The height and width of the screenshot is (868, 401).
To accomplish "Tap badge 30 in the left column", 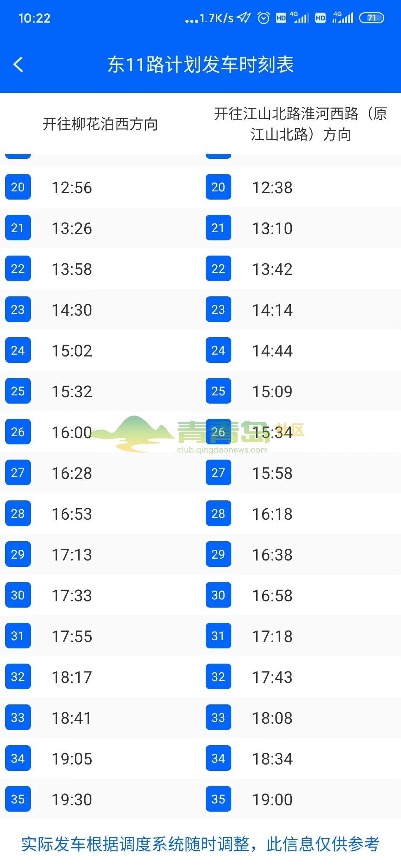I will (x=18, y=595).
